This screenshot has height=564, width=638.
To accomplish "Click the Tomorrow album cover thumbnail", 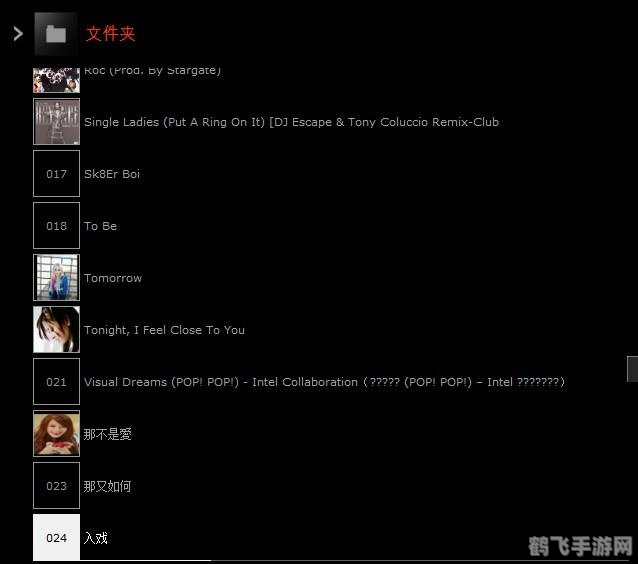I will point(56,278).
